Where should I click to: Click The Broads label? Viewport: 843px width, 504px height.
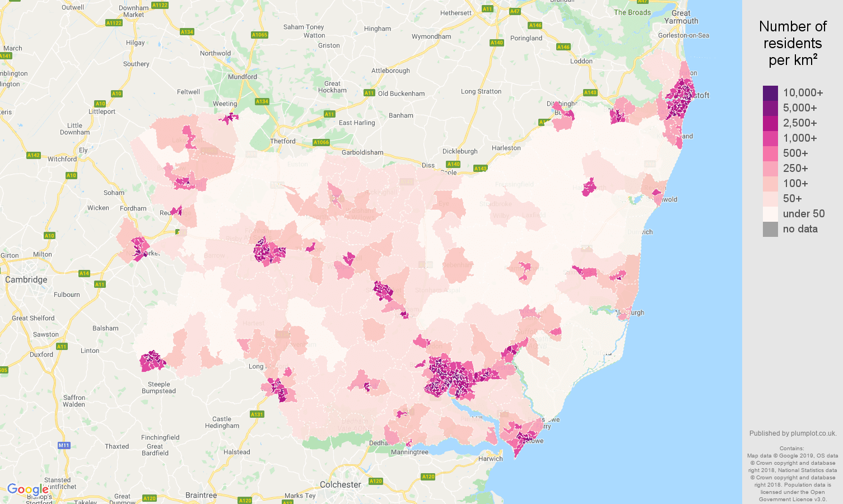coord(632,12)
